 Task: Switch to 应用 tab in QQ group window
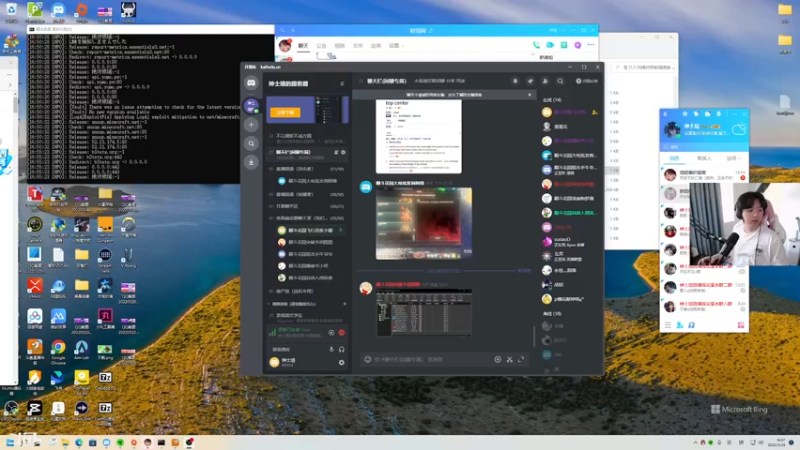click(376, 45)
